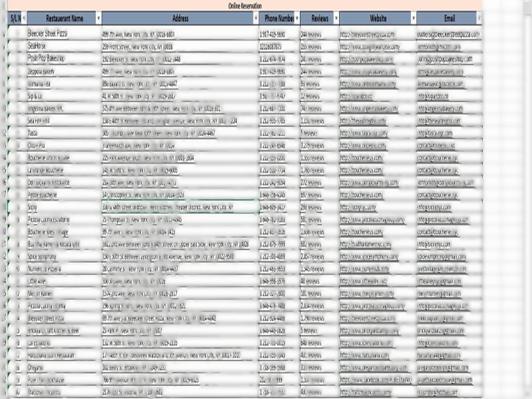
Task: Open the Tasca row website link
Action: point(364,134)
